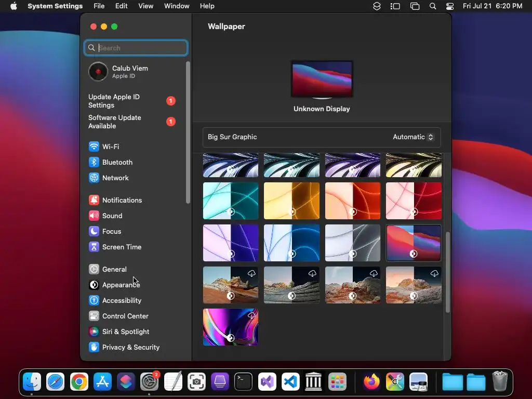Open the File menu
The width and height of the screenshot is (532, 399).
[x=99, y=6]
